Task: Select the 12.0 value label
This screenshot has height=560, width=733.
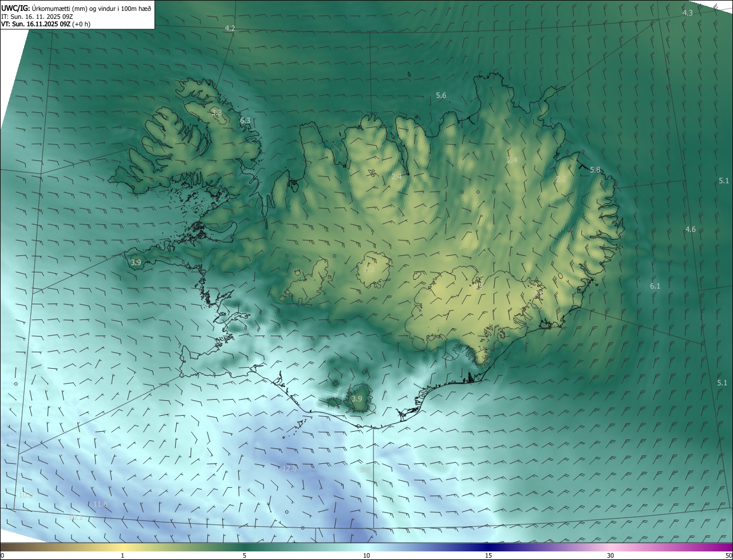Action: pyautogui.click(x=290, y=468)
